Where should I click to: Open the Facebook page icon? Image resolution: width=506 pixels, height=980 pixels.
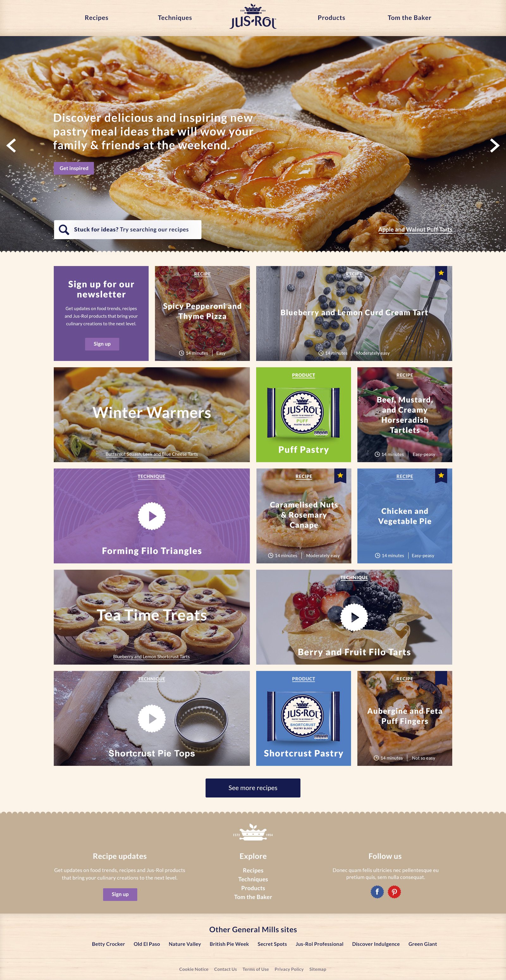(377, 891)
